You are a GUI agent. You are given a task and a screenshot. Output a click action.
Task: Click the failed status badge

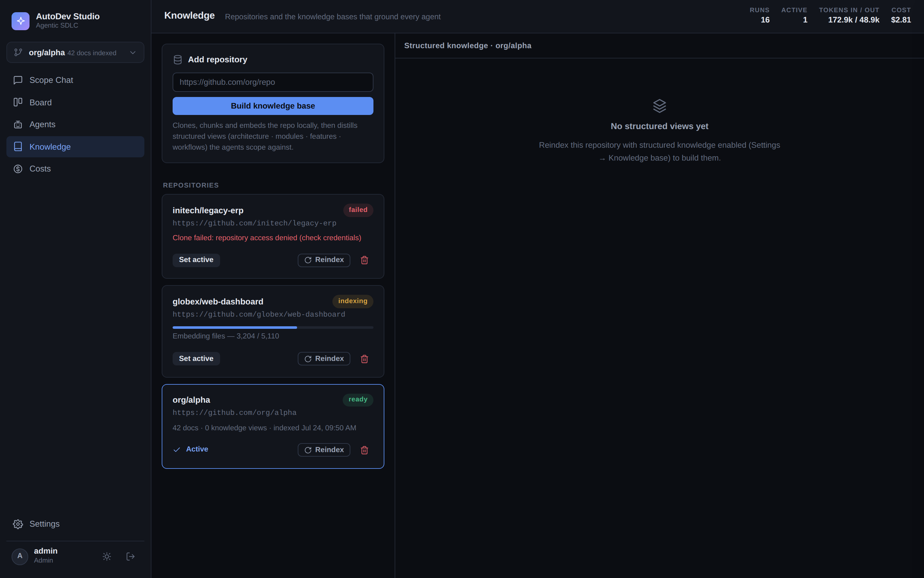(x=358, y=210)
